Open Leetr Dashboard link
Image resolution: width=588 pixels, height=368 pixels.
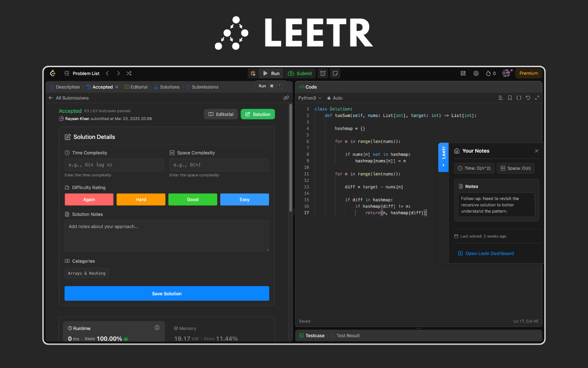pos(486,253)
